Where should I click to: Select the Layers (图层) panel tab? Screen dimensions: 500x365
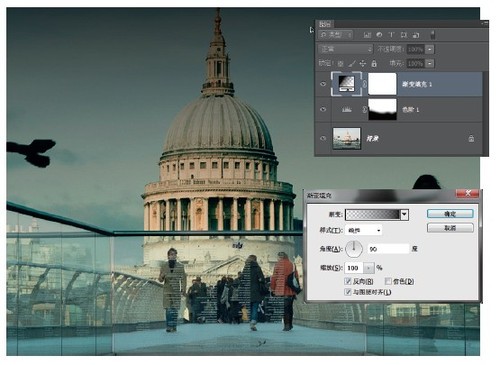(325, 24)
